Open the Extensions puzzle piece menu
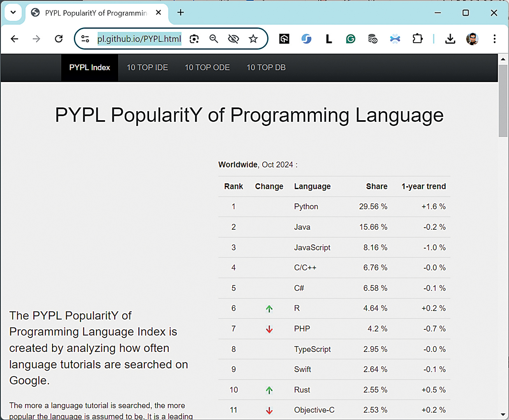The image size is (509, 420). [x=418, y=39]
